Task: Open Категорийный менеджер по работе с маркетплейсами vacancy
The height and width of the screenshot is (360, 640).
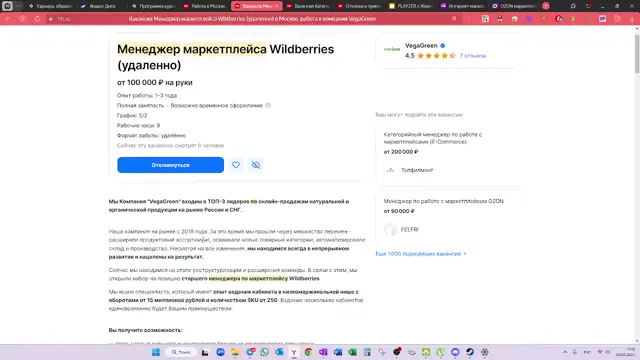Action: point(433,138)
